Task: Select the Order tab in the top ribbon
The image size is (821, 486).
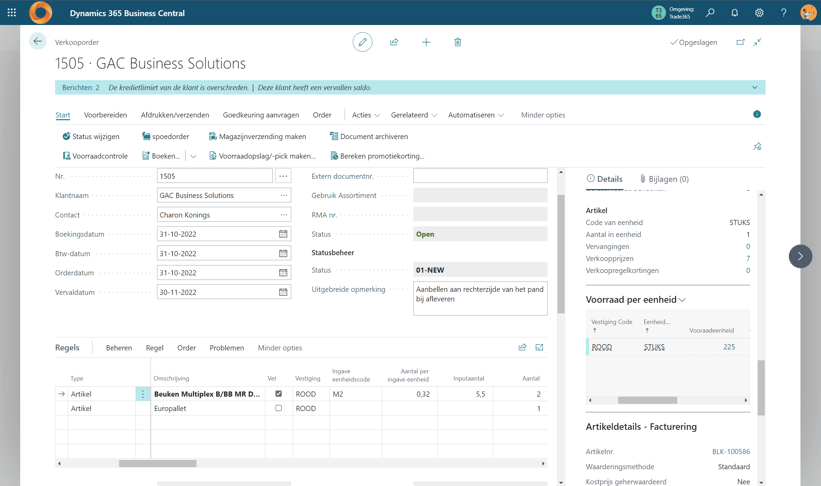Action: tap(322, 115)
